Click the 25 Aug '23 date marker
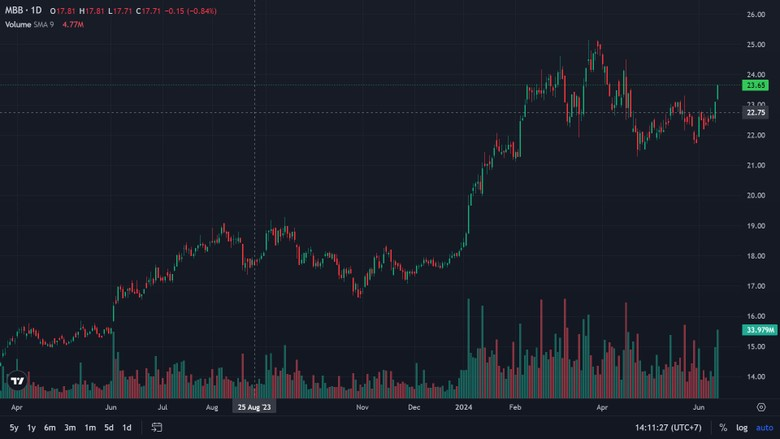 pyautogui.click(x=254, y=407)
